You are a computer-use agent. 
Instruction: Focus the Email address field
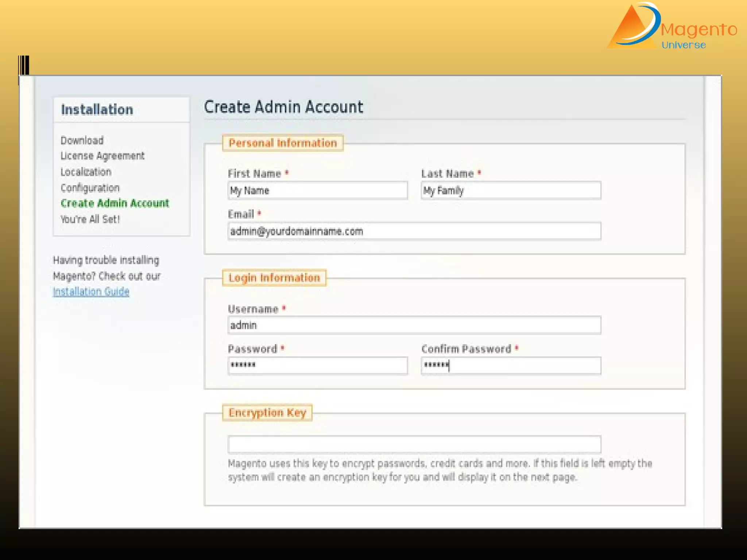[x=414, y=231]
